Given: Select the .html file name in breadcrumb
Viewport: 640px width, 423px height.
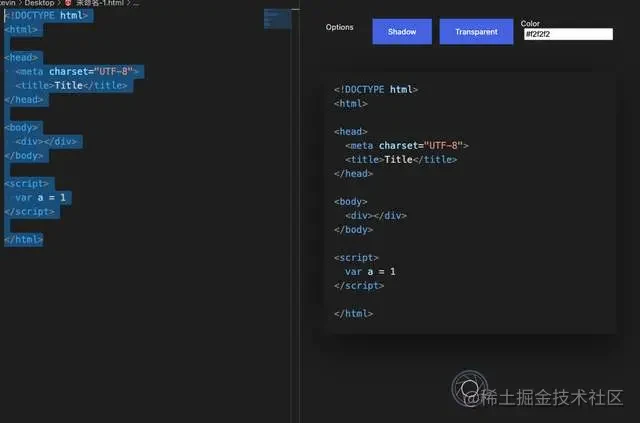Looking at the screenshot, I should [100, 3].
